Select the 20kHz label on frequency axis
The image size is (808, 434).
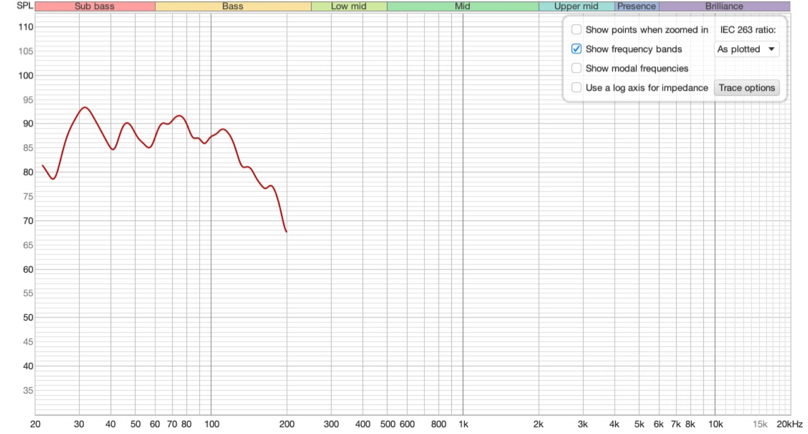[x=790, y=424]
